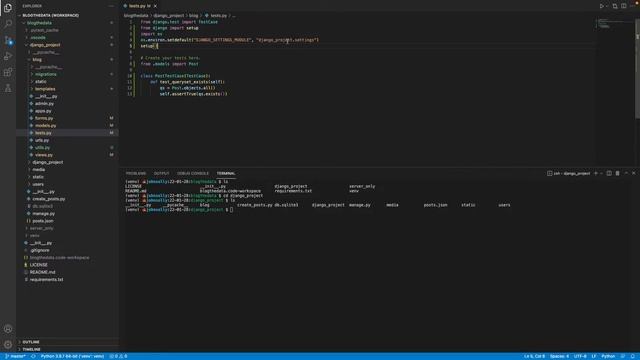
Task: Open posts.json in the explorer
Action: pos(42,221)
